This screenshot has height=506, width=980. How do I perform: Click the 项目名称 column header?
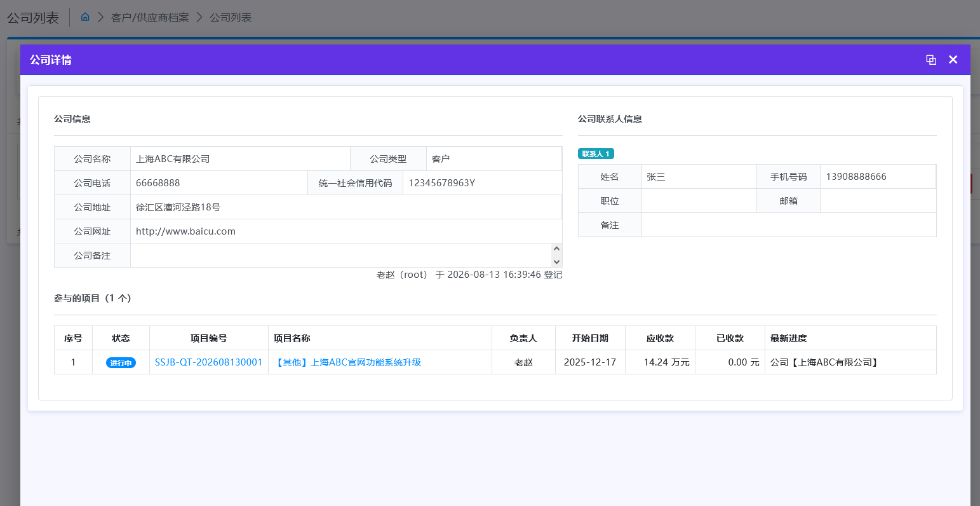coord(380,338)
